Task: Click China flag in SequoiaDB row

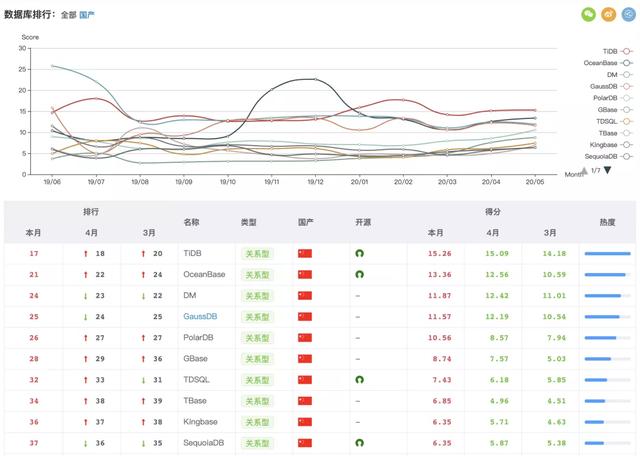Action: point(305,443)
